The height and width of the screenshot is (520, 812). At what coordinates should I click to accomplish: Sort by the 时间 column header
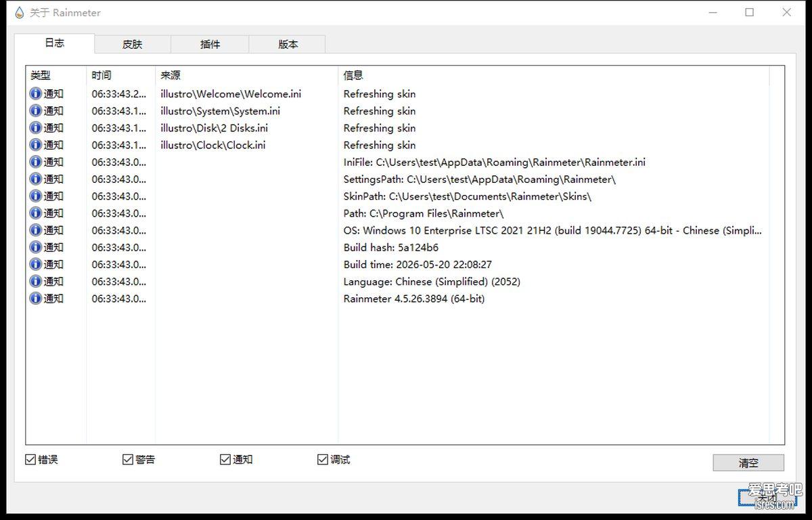[121, 75]
